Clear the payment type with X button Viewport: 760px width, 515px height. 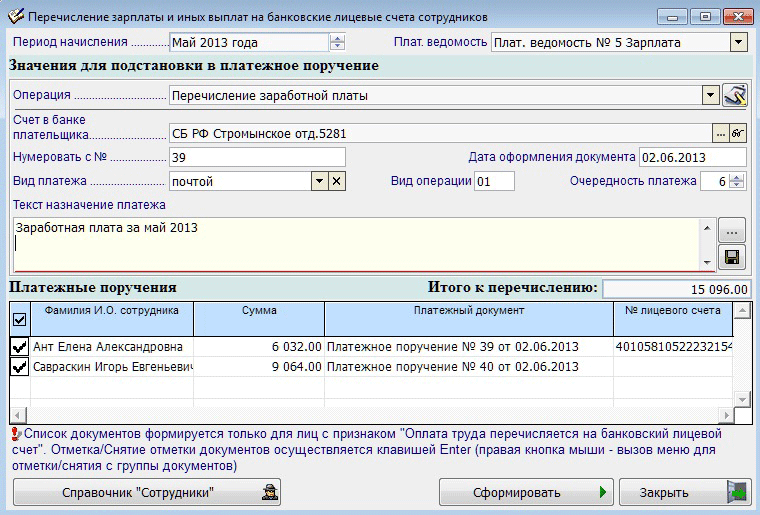click(x=337, y=181)
